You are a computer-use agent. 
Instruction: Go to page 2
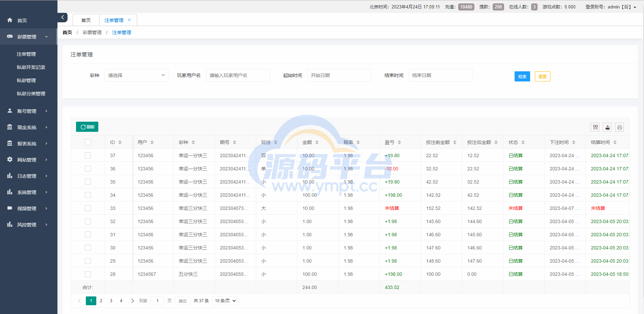click(101, 301)
